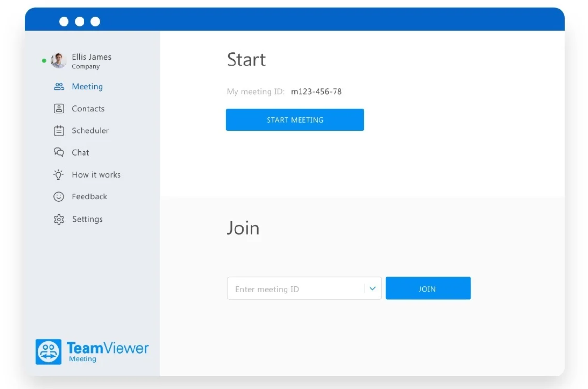Image resolution: width=588 pixels, height=389 pixels.
Task: Click the TeamViewer wordmark text
Action: (108, 348)
